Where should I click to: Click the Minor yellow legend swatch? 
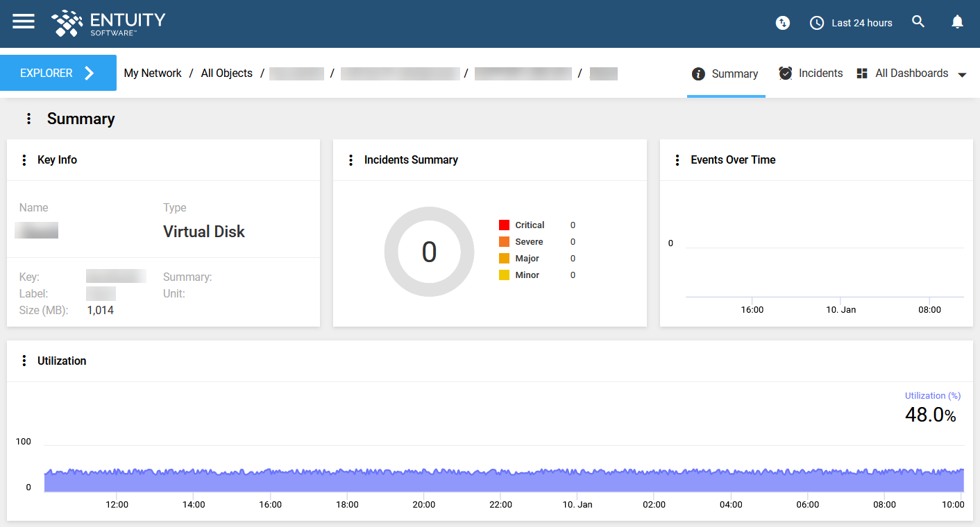(x=504, y=275)
